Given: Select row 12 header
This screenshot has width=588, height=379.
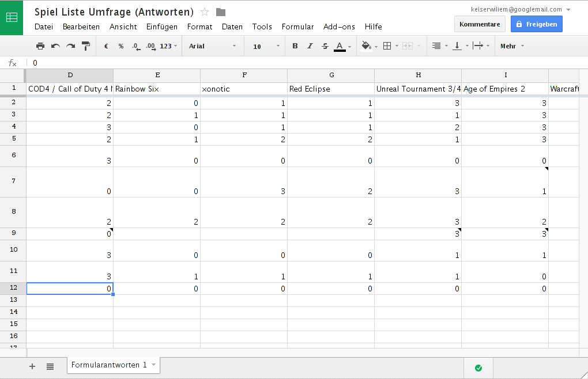Looking at the screenshot, I should tap(13, 289).
